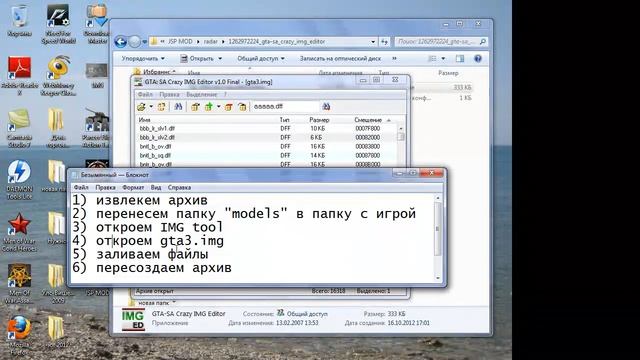This screenshot has height=360, width=640.
Task: Click the green arrow extract icon in IMG Editor
Action: coord(209,107)
